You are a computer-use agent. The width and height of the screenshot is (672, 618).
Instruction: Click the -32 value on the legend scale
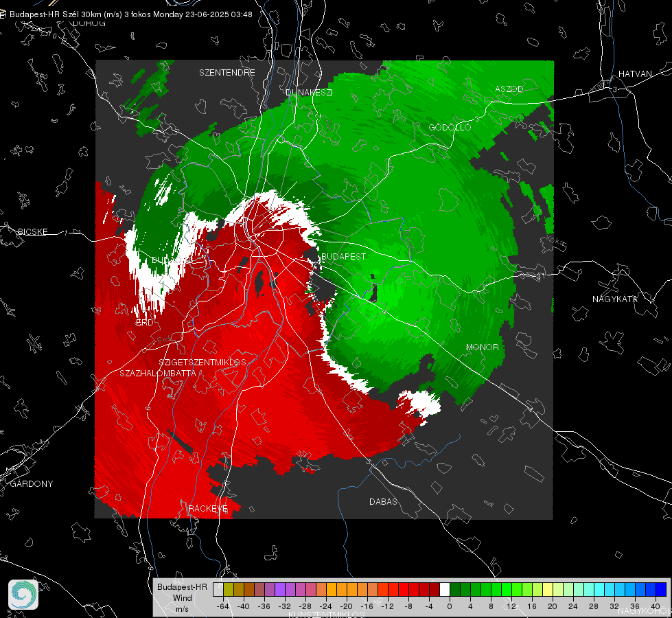coord(285,606)
